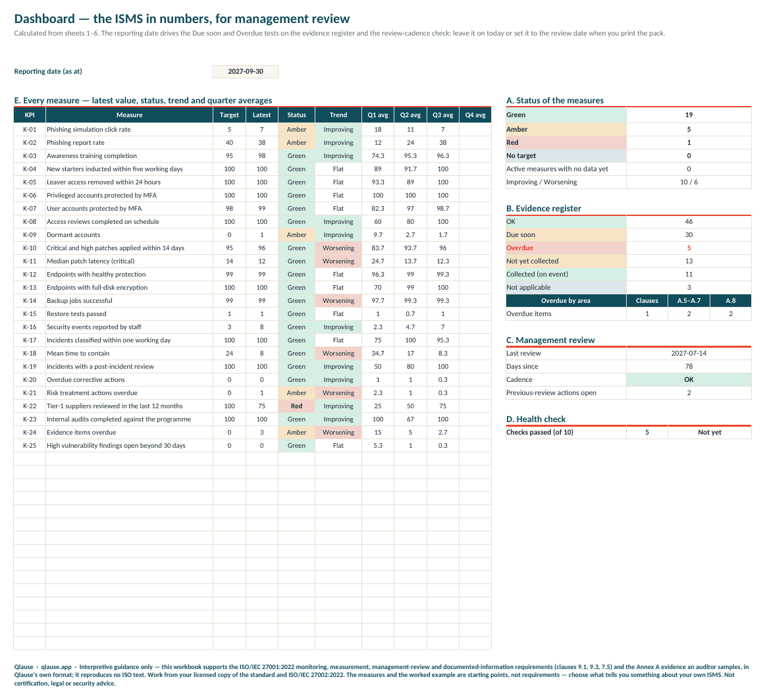Select the Improving trend for K-16
This screenshot has height=700, width=765.
tap(338, 327)
